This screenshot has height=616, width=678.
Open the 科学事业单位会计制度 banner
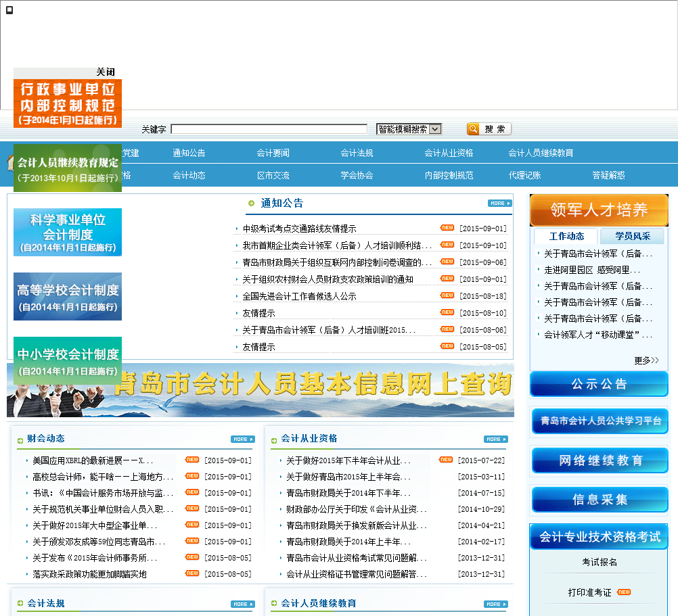coord(68,233)
